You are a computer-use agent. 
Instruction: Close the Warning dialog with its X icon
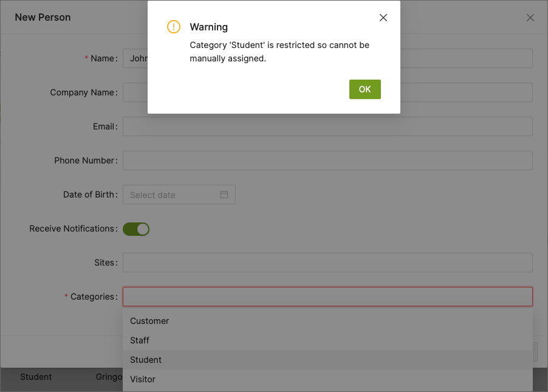383,18
